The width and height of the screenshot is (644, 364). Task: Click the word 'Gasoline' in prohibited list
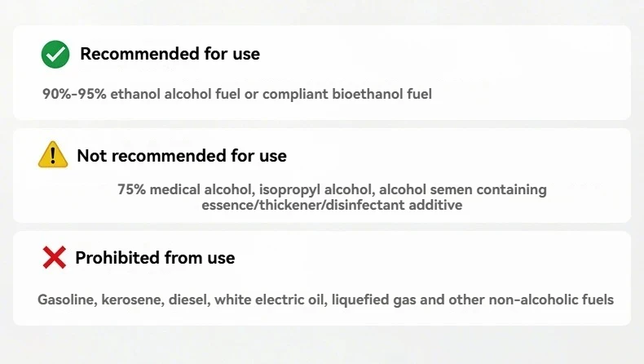pyautogui.click(x=68, y=300)
